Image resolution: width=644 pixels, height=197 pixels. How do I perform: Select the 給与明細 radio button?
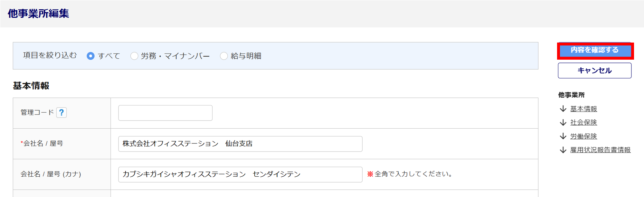click(x=224, y=56)
